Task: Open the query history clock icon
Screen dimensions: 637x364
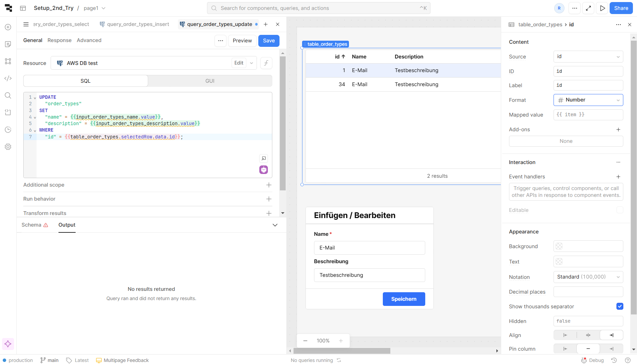Action: point(8,130)
